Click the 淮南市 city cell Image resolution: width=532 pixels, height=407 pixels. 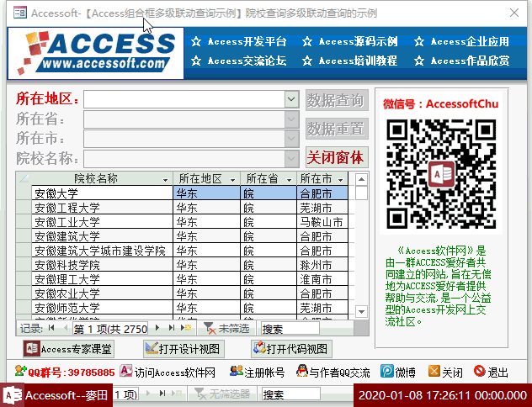(322, 279)
